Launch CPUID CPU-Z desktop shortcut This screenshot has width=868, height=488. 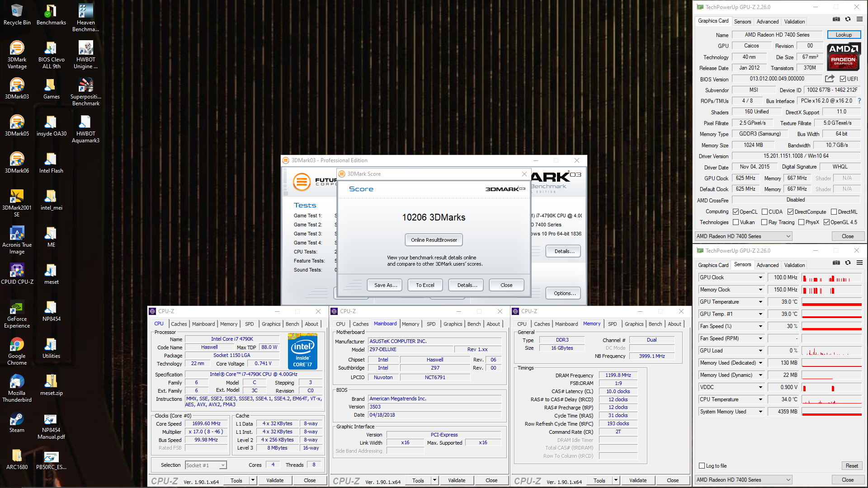17,273
